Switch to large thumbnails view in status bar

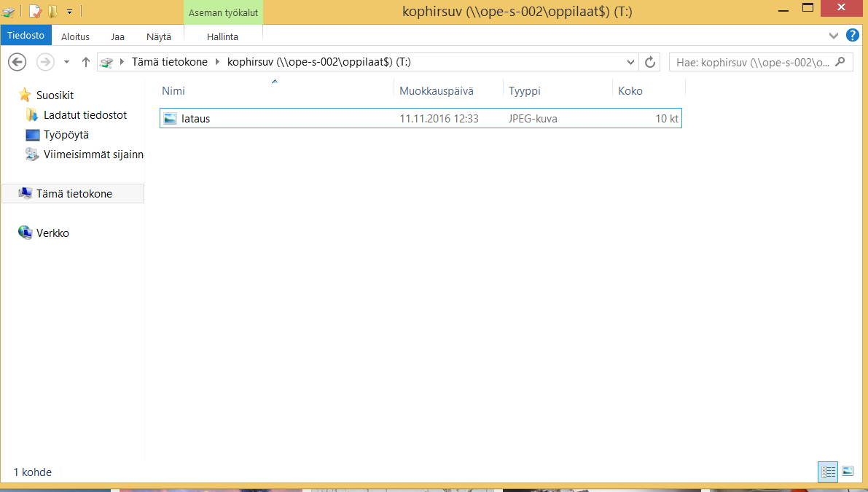847,472
